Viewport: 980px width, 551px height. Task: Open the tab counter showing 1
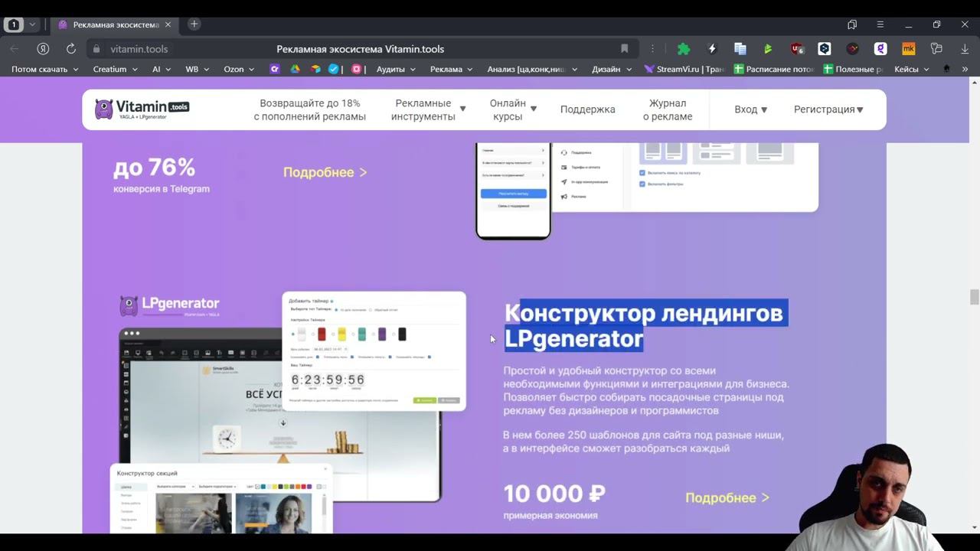tap(14, 24)
